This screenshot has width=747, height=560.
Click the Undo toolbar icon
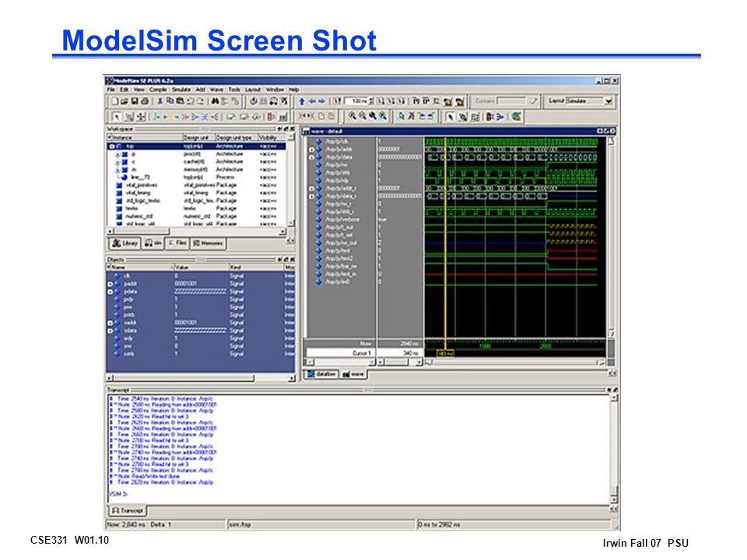pos(190,101)
